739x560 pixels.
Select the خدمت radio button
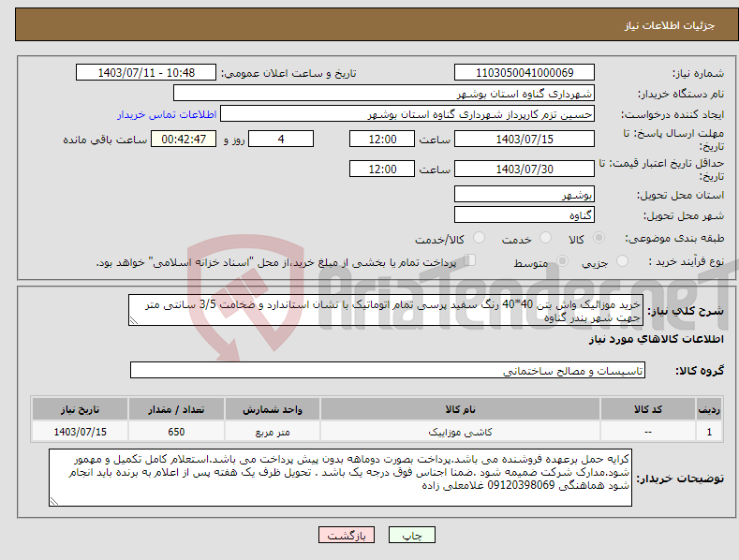click(545, 238)
